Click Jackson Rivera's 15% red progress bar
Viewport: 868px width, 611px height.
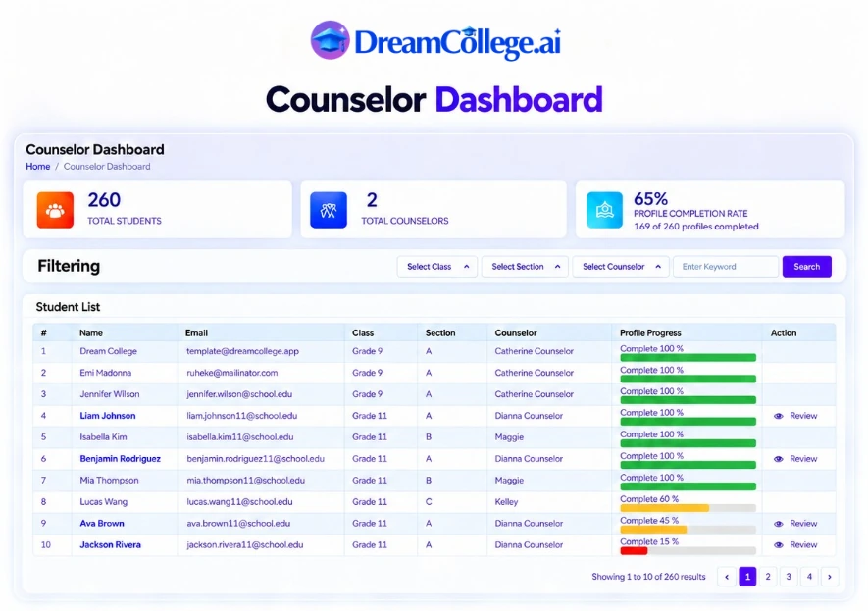coord(689,551)
